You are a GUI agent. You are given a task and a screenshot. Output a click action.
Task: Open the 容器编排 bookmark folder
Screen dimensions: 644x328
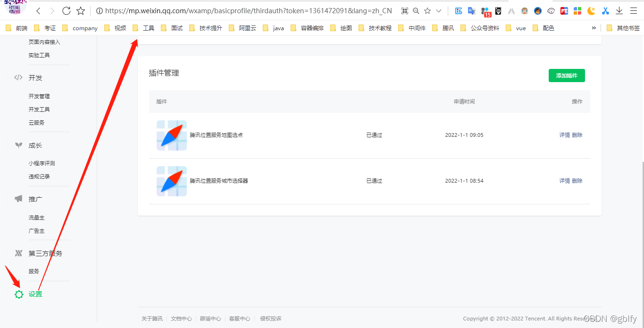[307, 28]
